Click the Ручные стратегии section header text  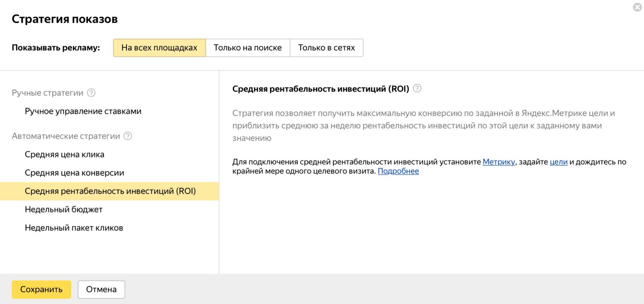coord(47,93)
